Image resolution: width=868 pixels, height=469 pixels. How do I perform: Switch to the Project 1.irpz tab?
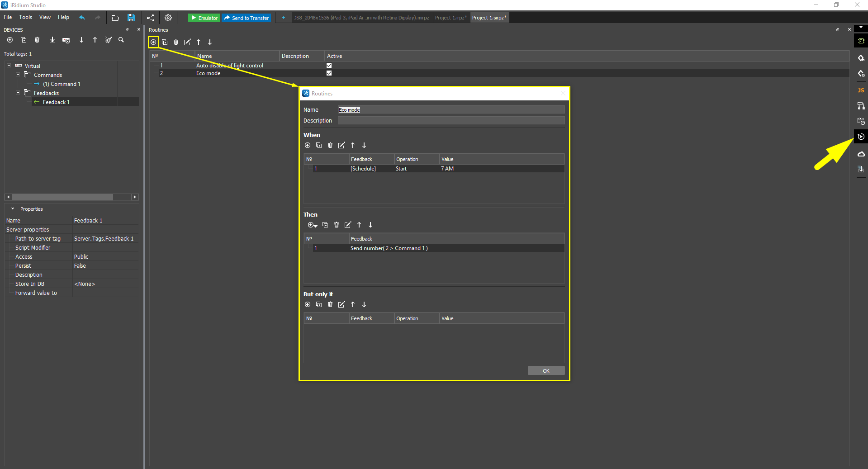coord(451,18)
